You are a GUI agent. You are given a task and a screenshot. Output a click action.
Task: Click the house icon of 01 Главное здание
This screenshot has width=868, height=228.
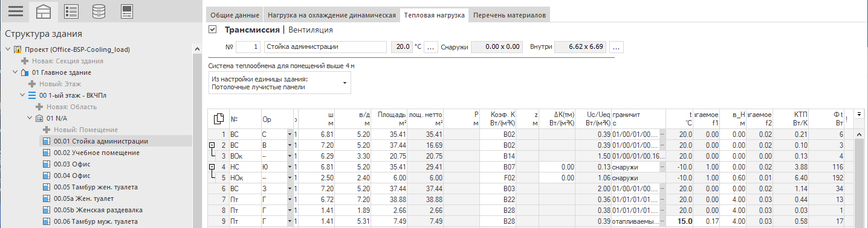[x=25, y=72]
